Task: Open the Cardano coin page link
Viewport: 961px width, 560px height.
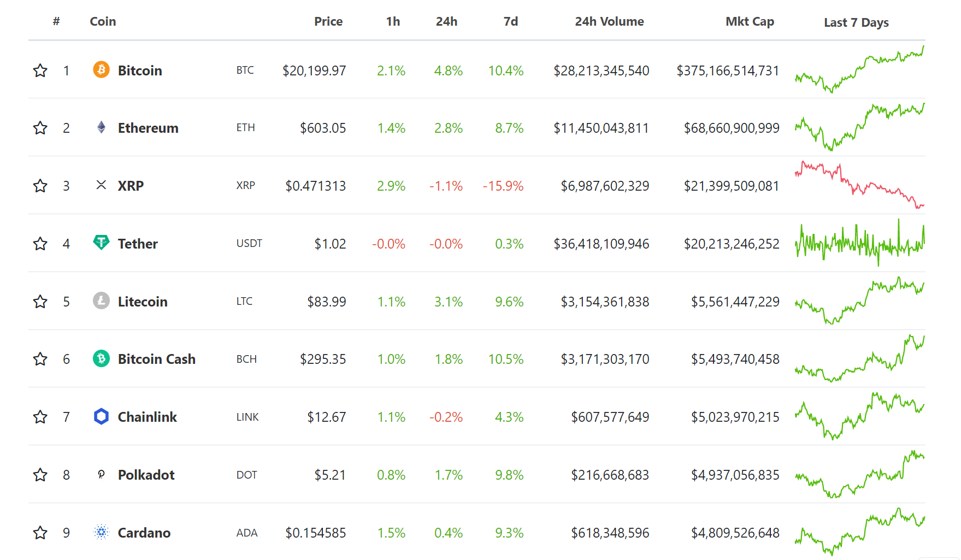Action: click(x=144, y=533)
